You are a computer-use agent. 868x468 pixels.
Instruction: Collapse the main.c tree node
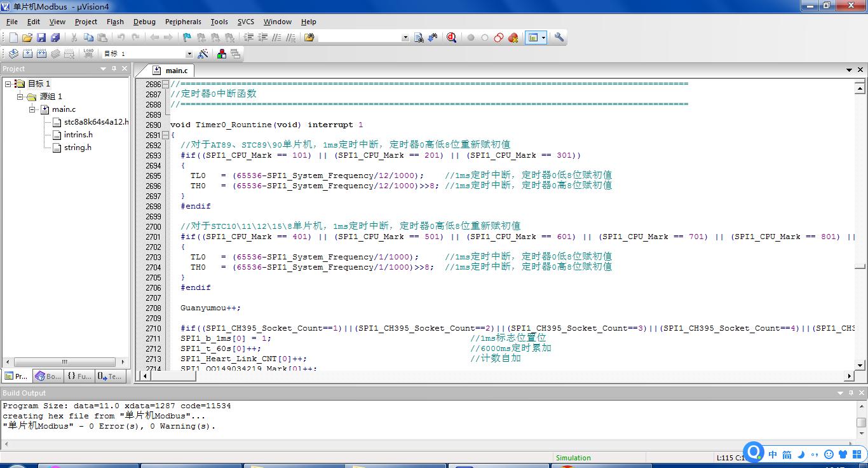pyautogui.click(x=32, y=109)
